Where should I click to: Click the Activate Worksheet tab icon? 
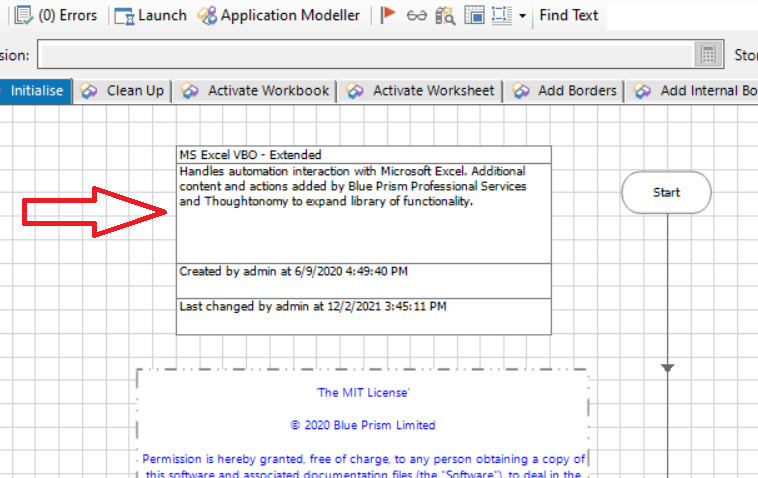355,91
